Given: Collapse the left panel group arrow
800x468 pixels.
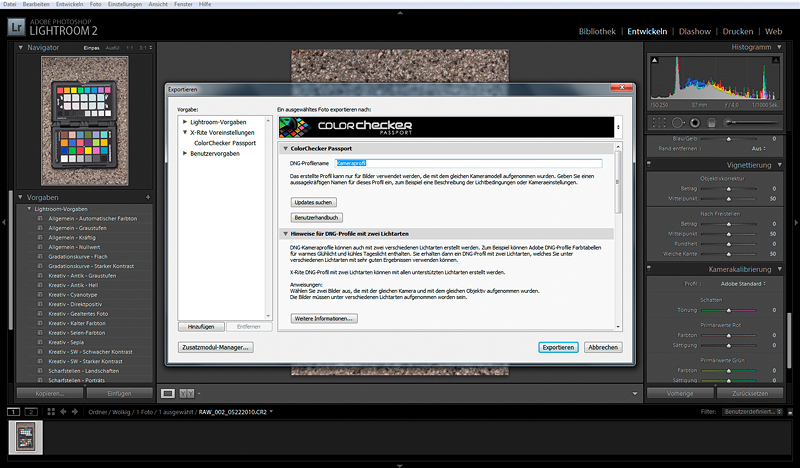Looking at the screenshot, I should [4, 222].
